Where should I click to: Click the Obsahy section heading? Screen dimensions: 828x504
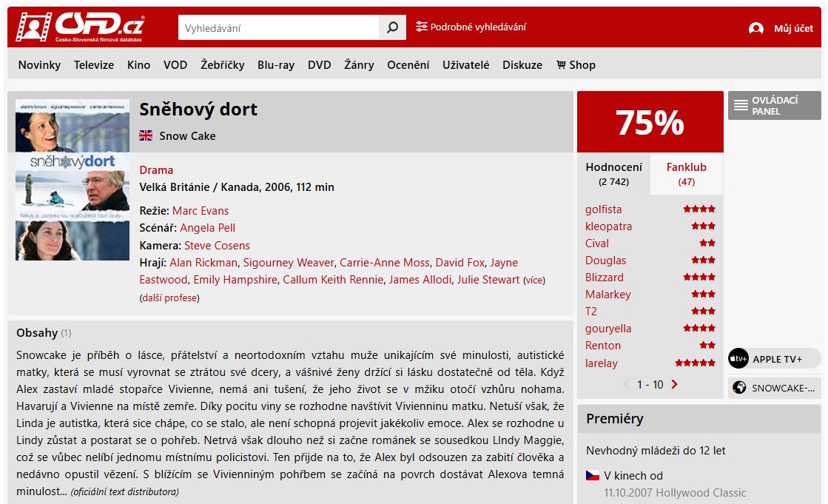[37, 333]
